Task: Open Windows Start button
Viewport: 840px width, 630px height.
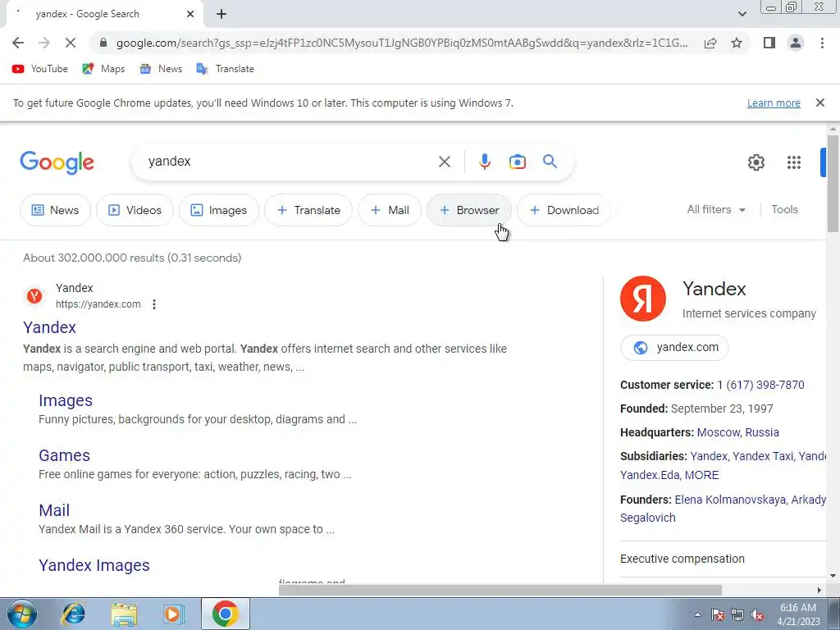Action: tap(22, 614)
